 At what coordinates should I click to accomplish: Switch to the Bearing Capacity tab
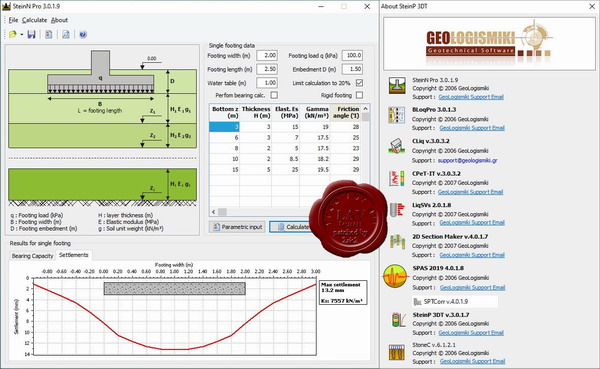point(32,256)
